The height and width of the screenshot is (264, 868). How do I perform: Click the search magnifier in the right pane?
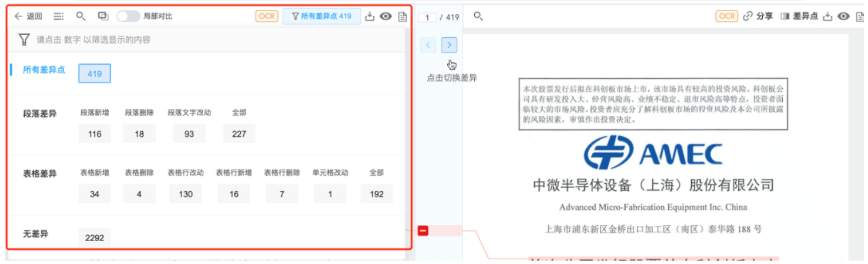pyautogui.click(x=478, y=16)
